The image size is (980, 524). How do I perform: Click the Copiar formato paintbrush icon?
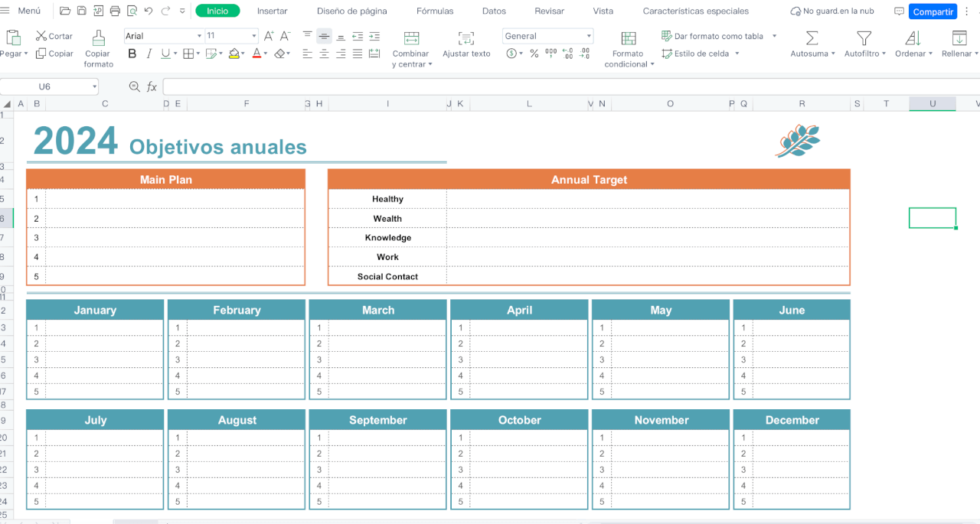[98, 37]
